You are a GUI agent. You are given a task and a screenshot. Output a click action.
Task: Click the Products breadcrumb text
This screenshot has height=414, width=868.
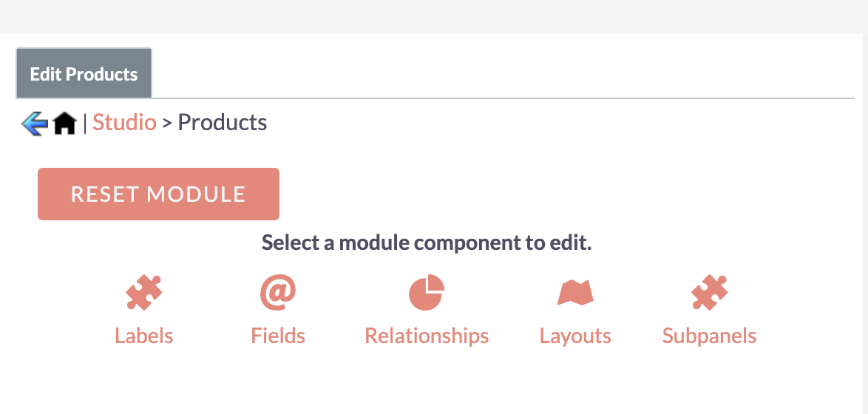tap(222, 122)
